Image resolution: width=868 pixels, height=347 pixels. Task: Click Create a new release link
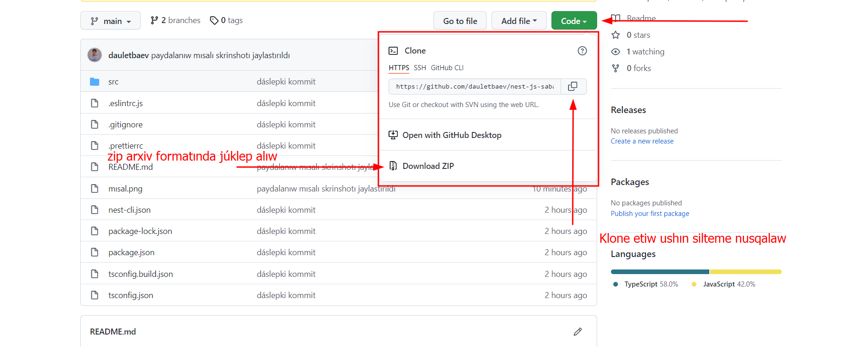click(x=642, y=141)
